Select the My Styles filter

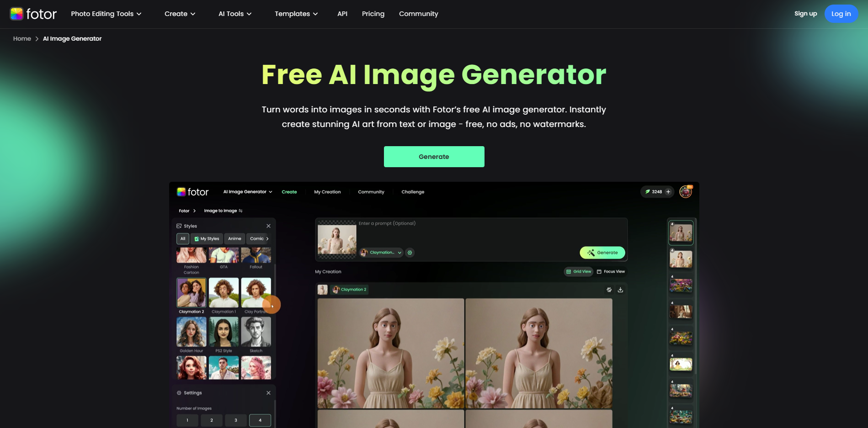[207, 238]
